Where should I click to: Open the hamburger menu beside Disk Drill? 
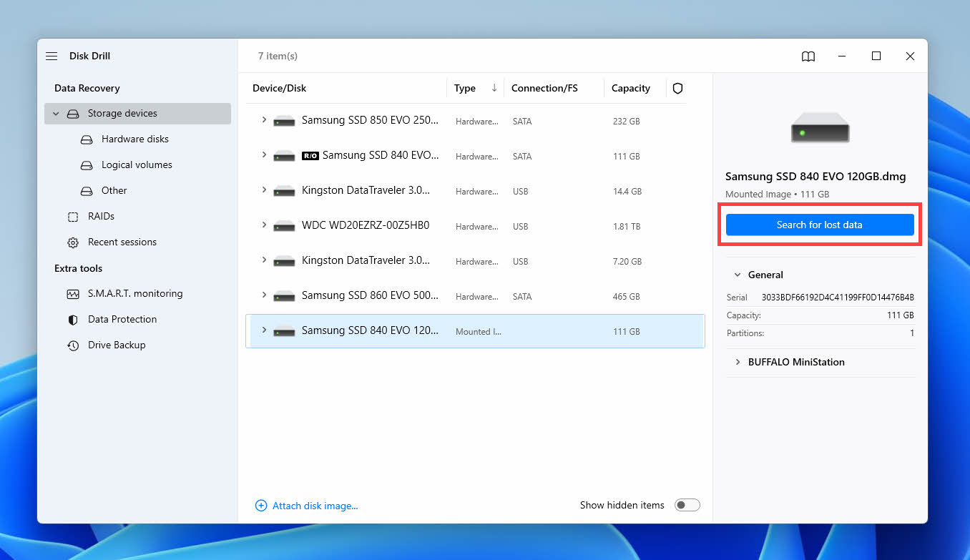(x=52, y=56)
